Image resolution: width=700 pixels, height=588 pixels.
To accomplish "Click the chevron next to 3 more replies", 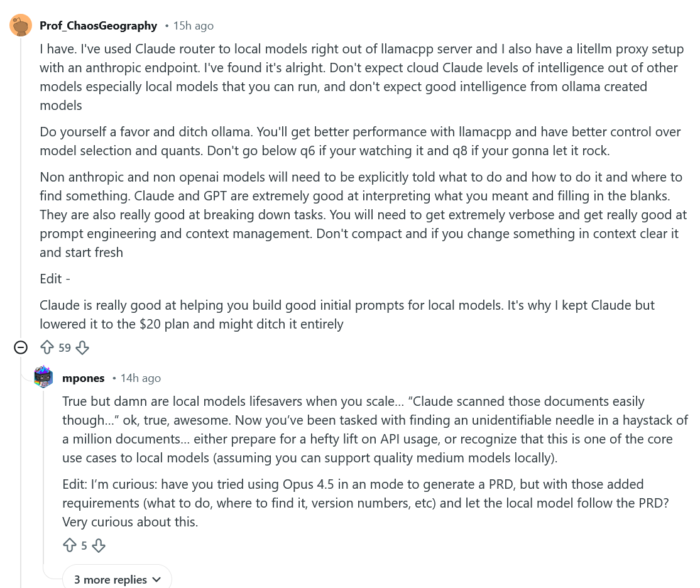I will [x=155, y=579].
